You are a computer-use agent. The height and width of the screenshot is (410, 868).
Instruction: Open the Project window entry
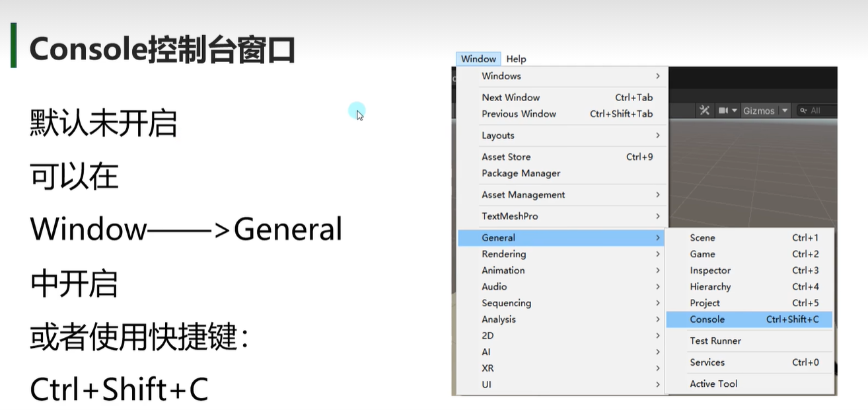750,303
